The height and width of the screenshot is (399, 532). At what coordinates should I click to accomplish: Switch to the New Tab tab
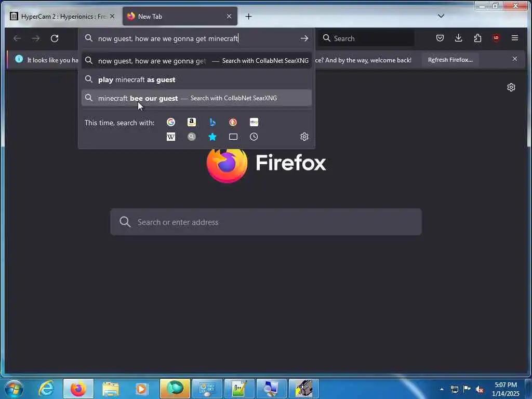(x=180, y=16)
